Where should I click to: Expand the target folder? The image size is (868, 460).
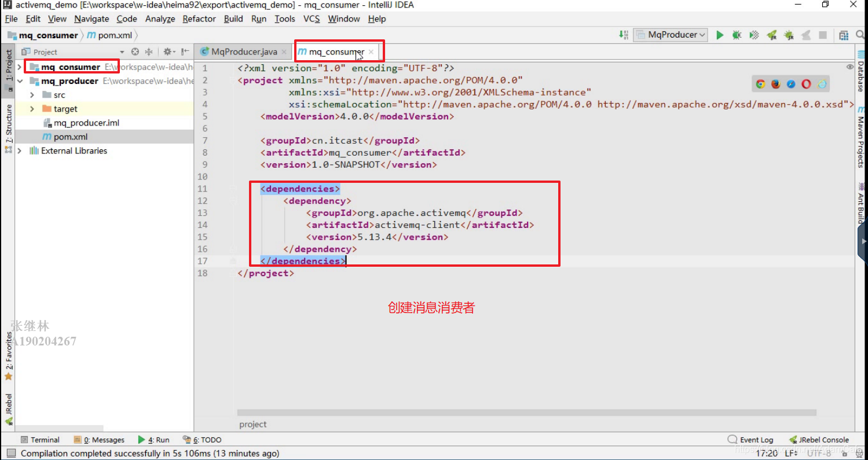point(32,109)
